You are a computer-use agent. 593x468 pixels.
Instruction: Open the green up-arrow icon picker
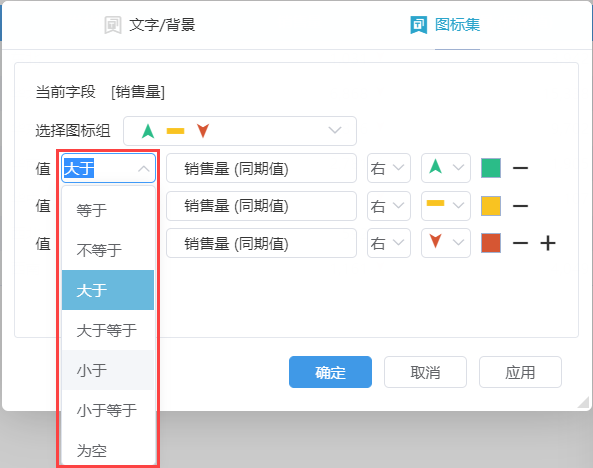pyautogui.click(x=446, y=168)
